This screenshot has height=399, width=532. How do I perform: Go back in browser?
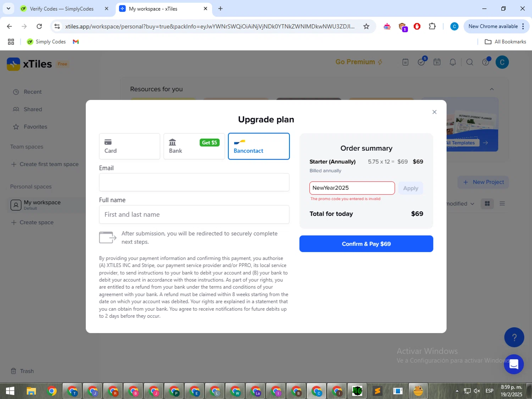click(9, 26)
